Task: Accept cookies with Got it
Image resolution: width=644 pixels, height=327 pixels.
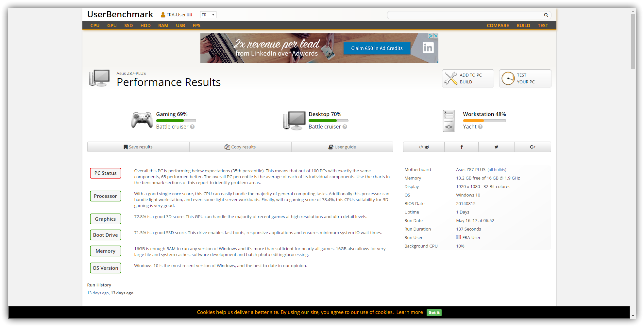Action: (434, 313)
